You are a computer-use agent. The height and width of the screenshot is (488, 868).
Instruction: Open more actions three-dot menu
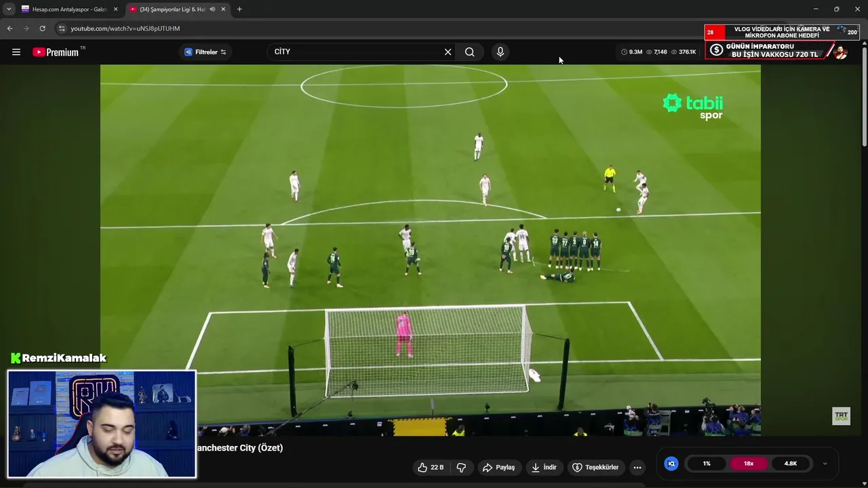637,468
